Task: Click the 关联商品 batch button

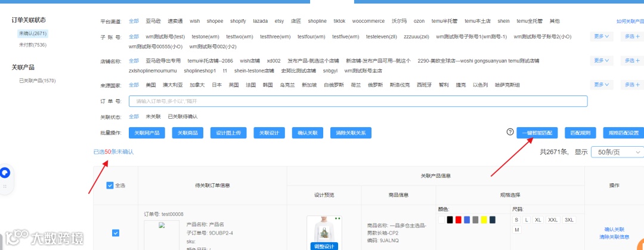Action: (187, 133)
